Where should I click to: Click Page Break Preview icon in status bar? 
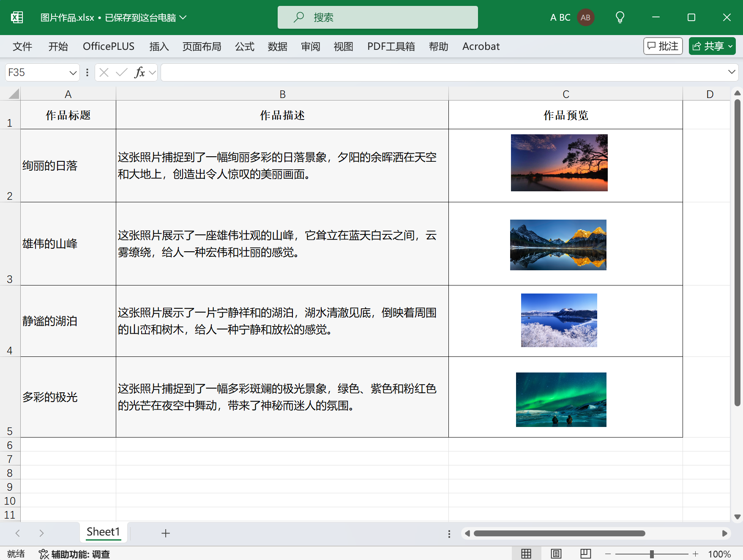[585, 554]
